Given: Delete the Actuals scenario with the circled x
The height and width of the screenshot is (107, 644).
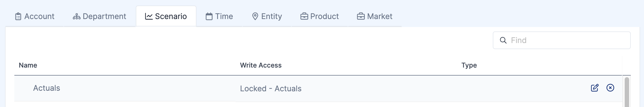Looking at the screenshot, I should [610, 88].
